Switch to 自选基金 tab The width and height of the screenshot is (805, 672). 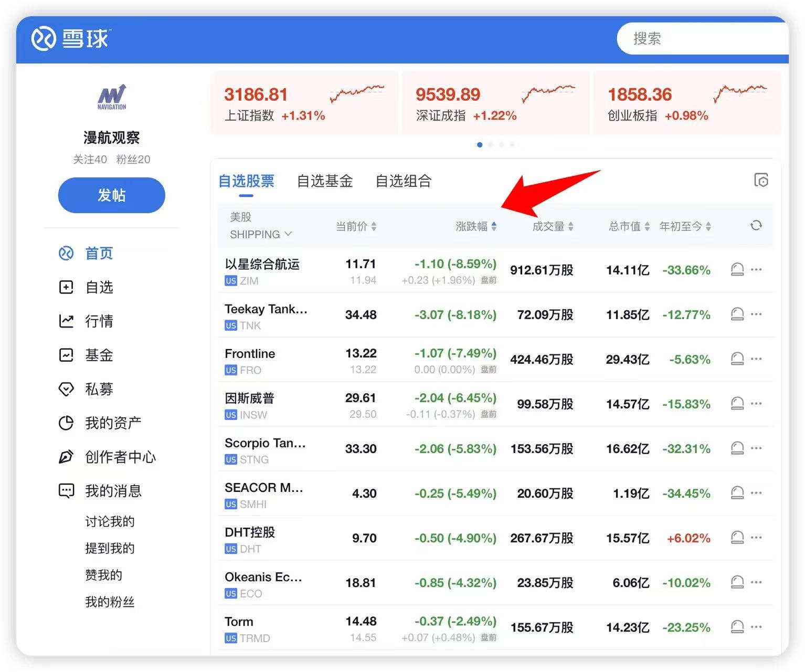[324, 181]
